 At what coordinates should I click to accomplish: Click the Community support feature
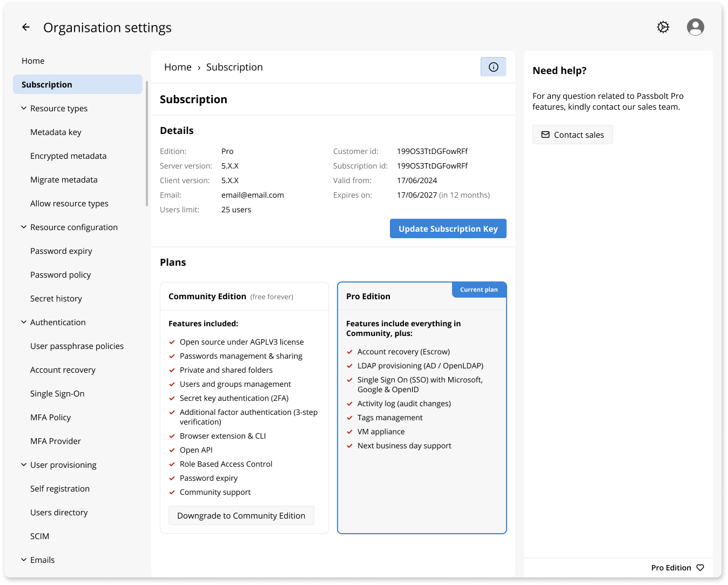(x=215, y=492)
